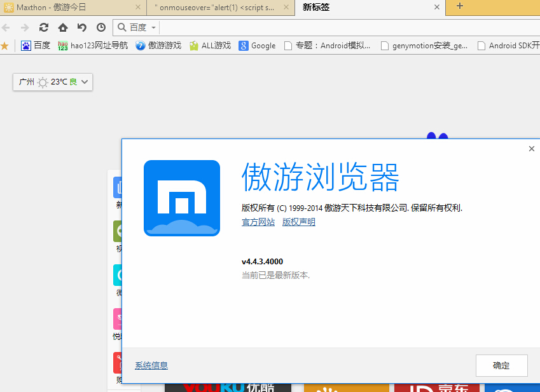Click the Maxthon logo in about dialog
The image size is (540, 392).
pos(182,198)
